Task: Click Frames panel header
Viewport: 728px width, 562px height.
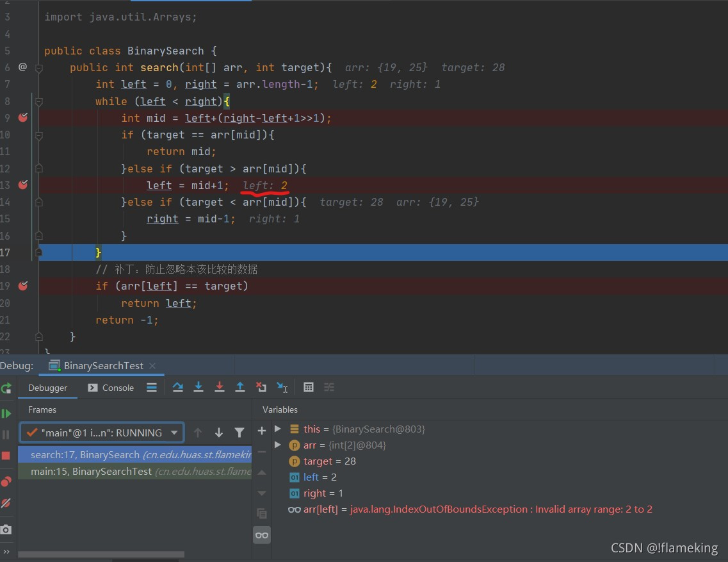Action: (42, 409)
